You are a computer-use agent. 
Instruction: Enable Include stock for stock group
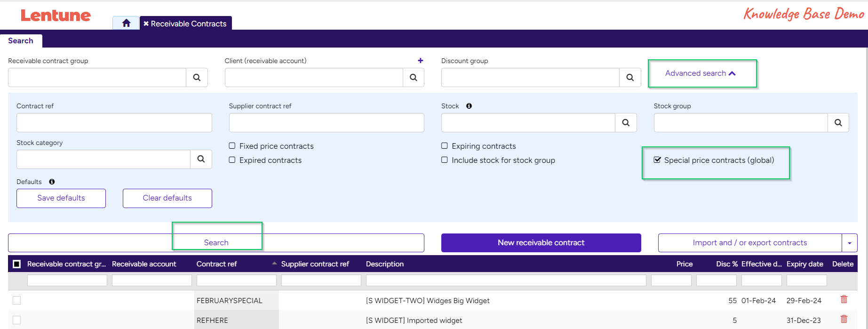(444, 160)
